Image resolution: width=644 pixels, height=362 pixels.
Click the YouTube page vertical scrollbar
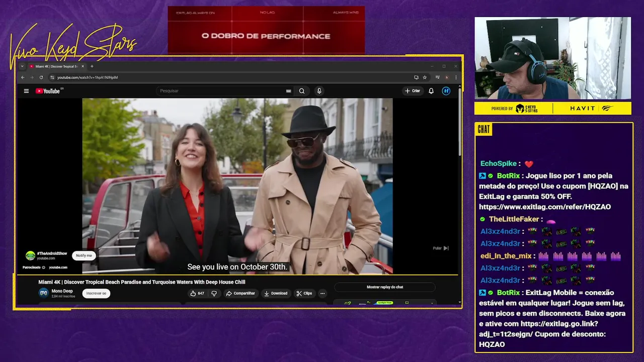pyautogui.click(x=460, y=123)
